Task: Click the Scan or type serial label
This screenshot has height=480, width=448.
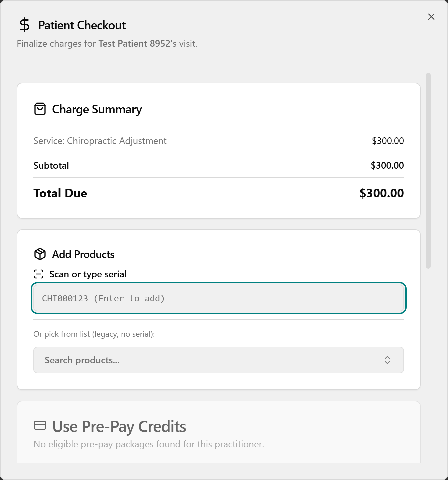Action: [x=88, y=274]
